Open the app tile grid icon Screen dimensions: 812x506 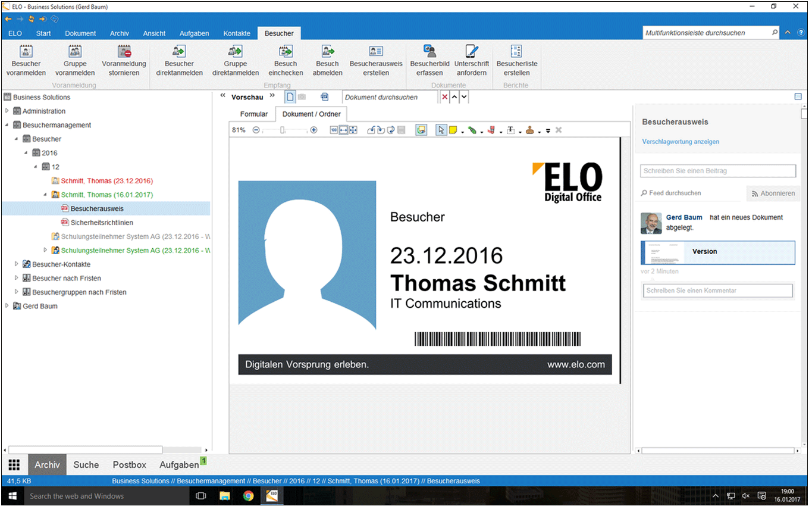coord(14,465)
